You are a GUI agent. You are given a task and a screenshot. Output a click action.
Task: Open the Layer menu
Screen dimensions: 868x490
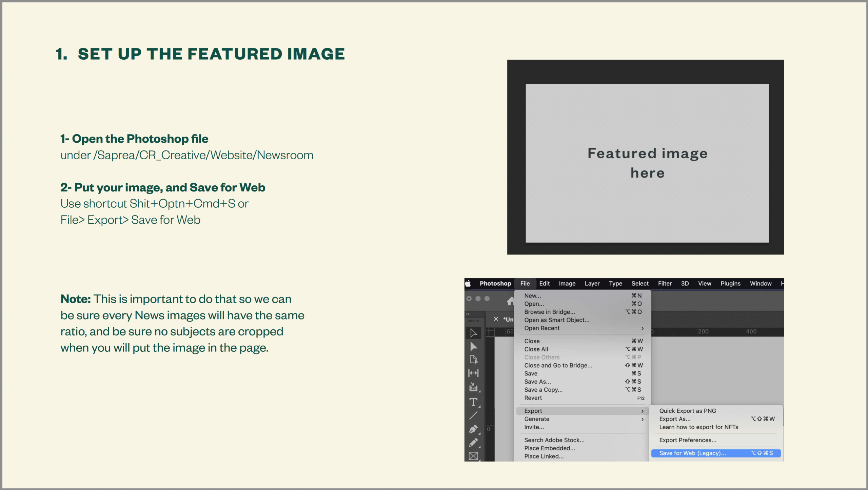pos(592,283)
